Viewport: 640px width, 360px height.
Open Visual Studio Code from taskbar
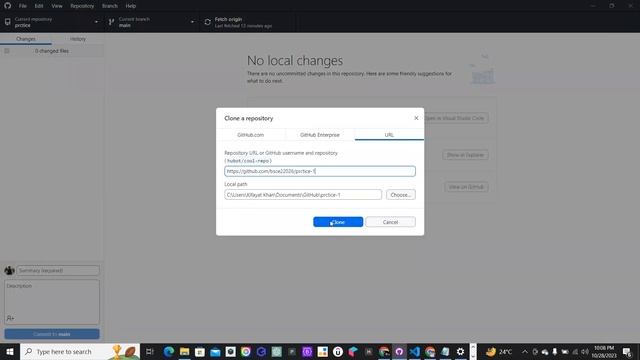pyautogui.click(x=414, y=351)
